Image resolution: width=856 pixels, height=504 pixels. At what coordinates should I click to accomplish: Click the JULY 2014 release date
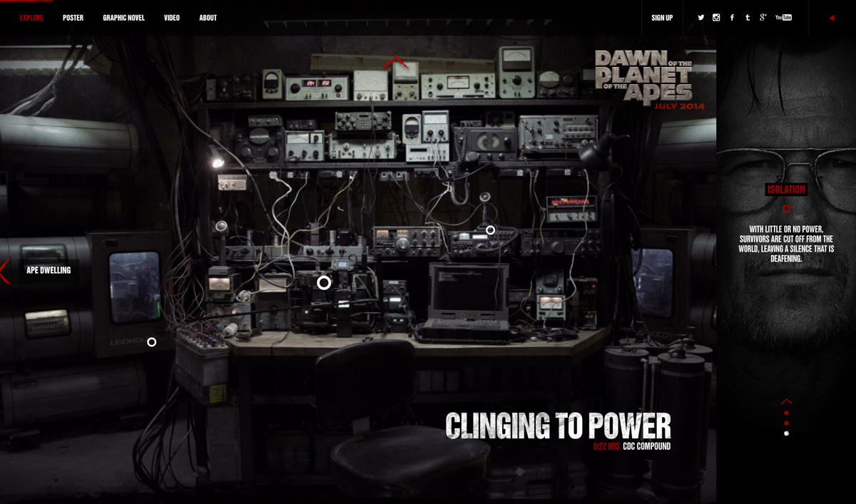pyautogui.click(x=680, y=106)
